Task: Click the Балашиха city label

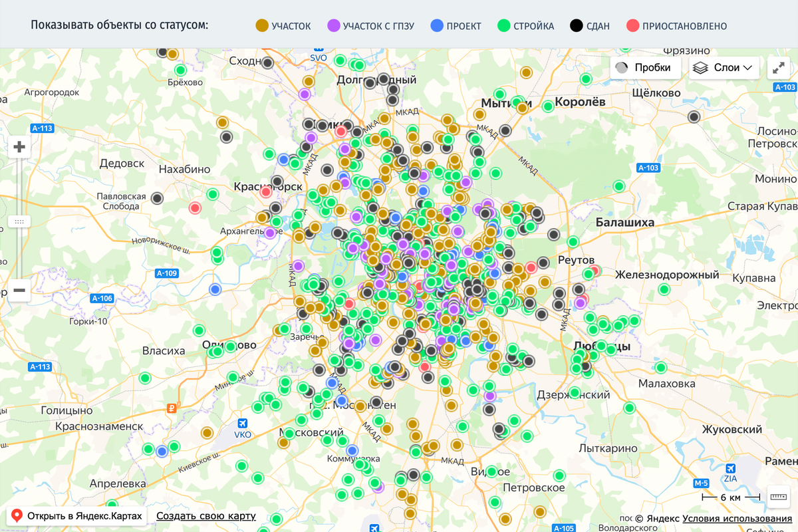Action: 625,222
